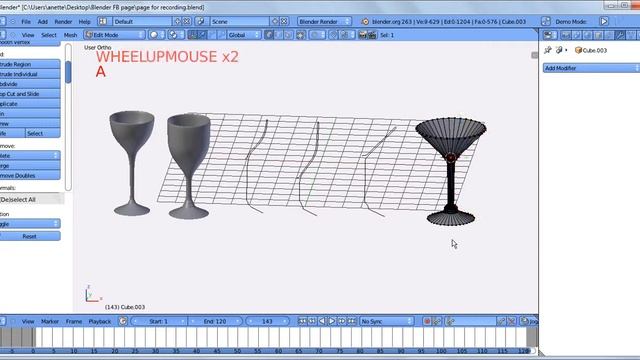This screenshot has width=640, height=360.
Task: Open the timeline Playback menu
Action: 100,322
